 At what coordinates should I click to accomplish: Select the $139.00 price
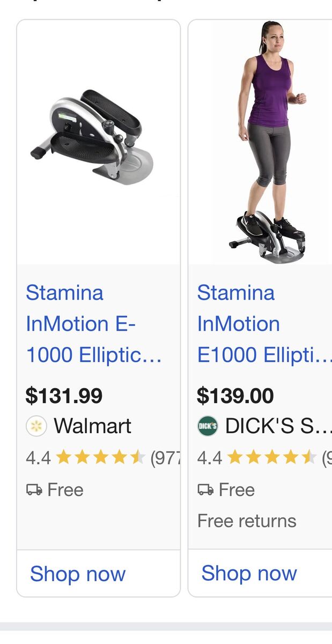point(235,396)
